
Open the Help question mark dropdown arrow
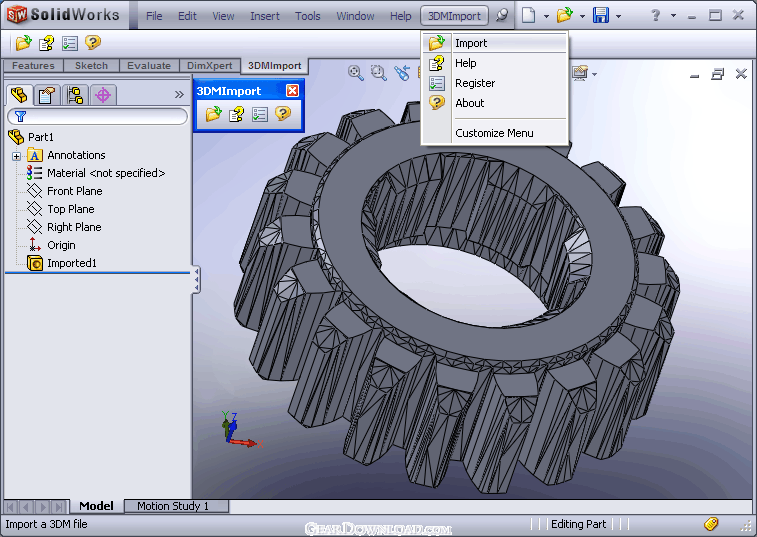(x=673, y=16)
